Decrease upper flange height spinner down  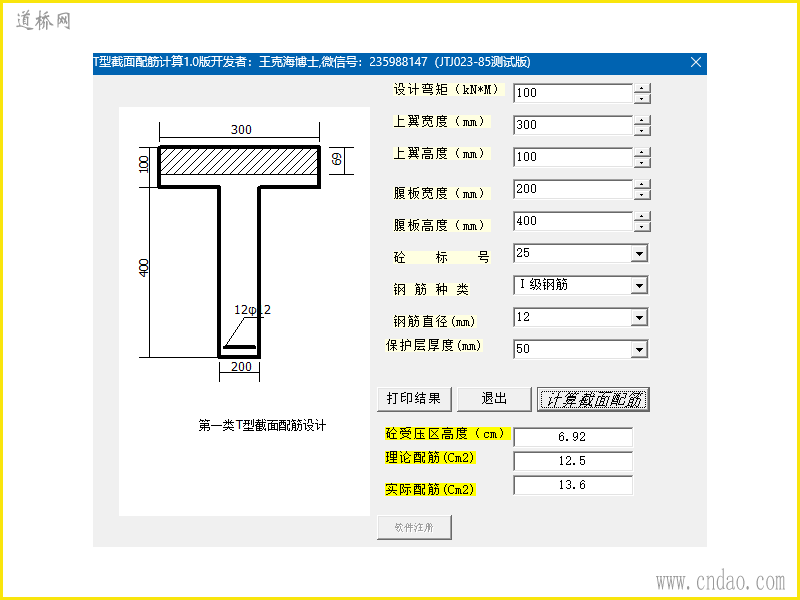point(642,163)
